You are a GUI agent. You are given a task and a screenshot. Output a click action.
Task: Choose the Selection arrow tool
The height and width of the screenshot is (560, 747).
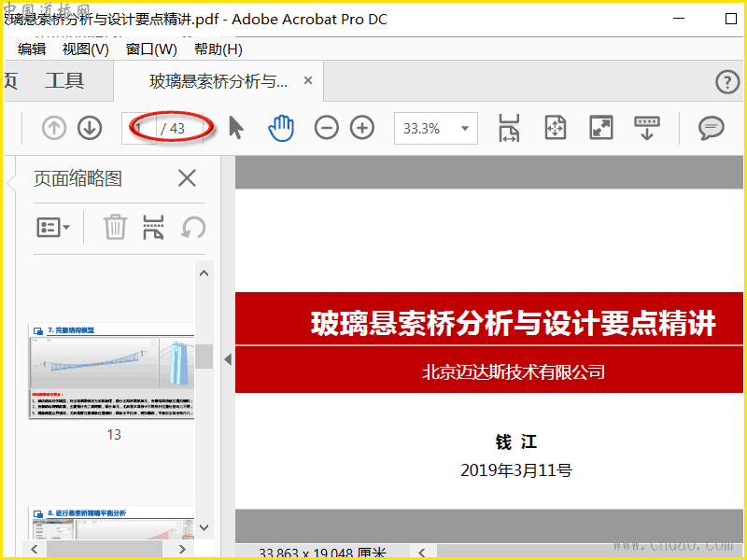pyautogui.click(x=236, y=128)
